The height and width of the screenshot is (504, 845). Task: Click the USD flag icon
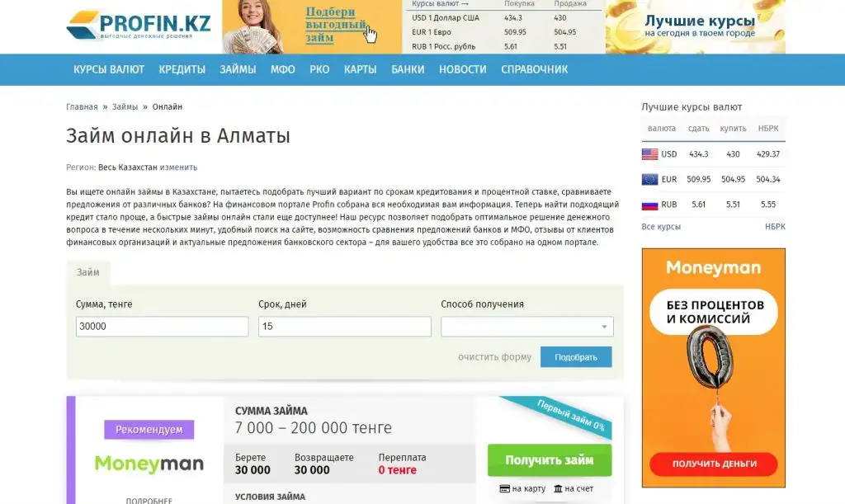(x=649, y=154)
